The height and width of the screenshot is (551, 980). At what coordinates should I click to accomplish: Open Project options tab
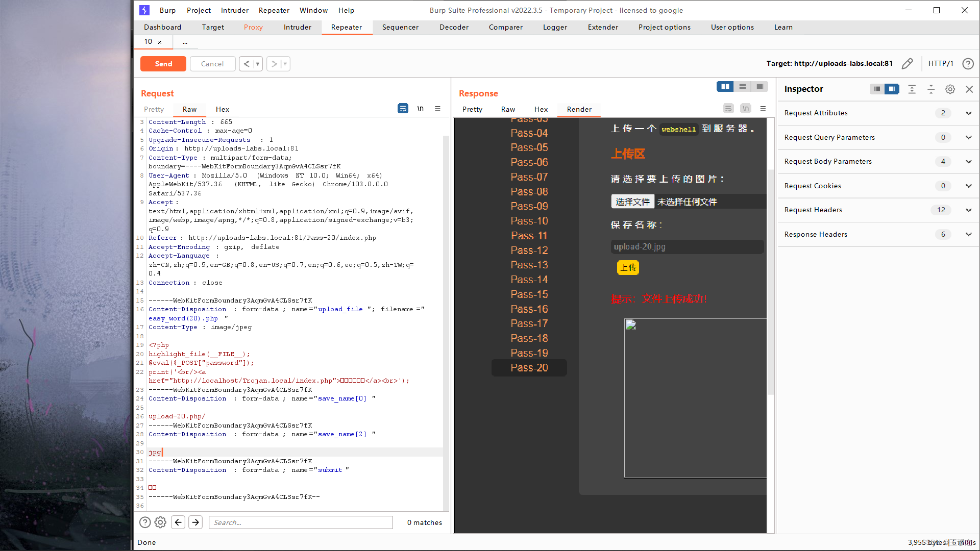tap(664, 28)
